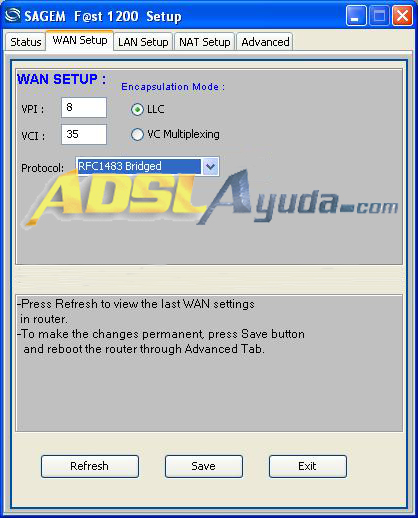This screenshot has width=418, height=518.
Task: Click into the VCI value field
Action: pos(84,134)
